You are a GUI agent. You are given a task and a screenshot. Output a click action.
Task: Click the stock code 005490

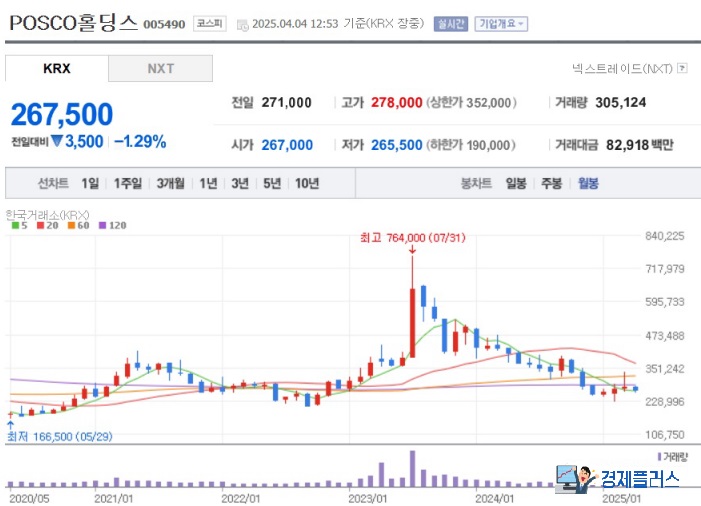(x=164, y=24)
